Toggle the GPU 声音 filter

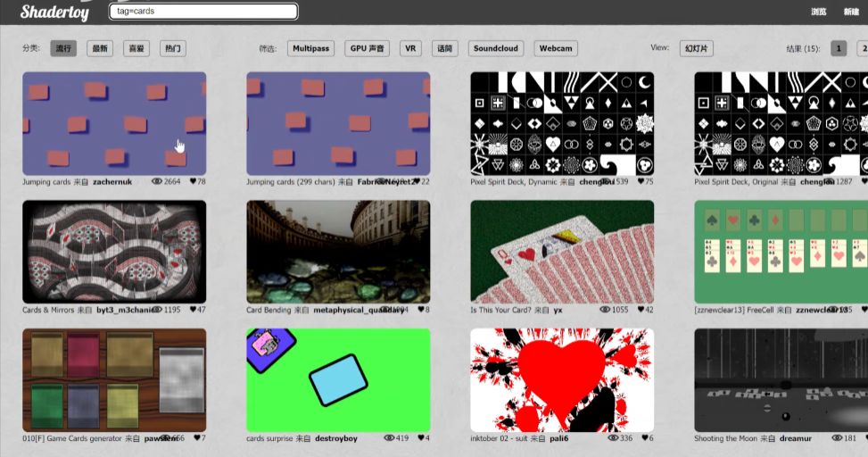(x=367, y=48)
